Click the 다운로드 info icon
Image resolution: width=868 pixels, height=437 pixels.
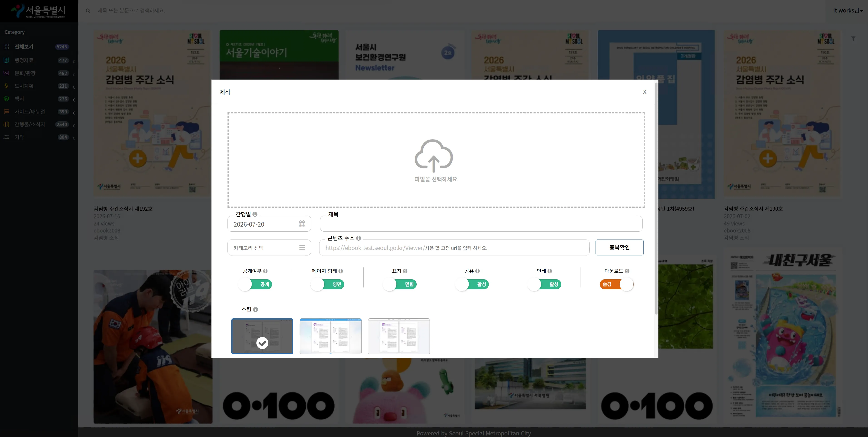tap(627, 271)
